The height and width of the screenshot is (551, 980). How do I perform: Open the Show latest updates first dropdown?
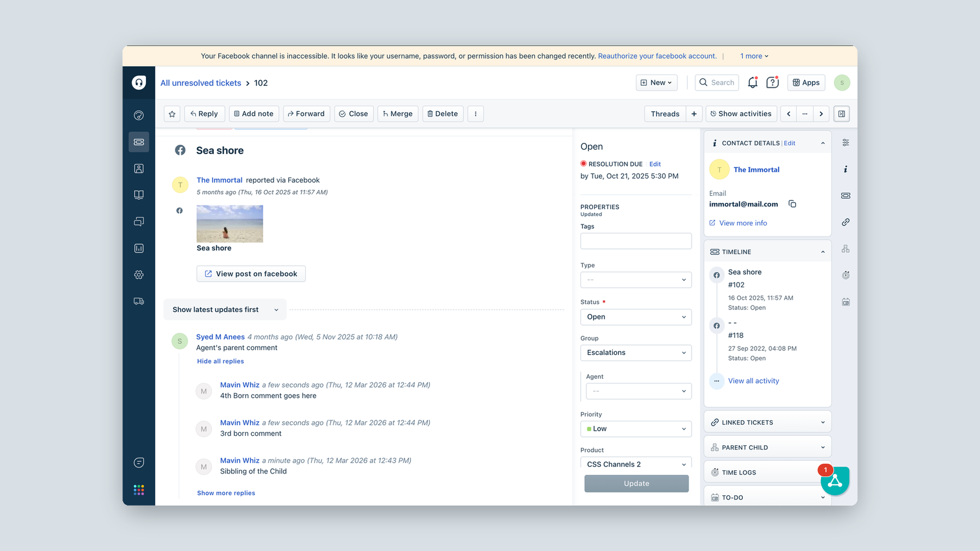(x=225, y=309)
